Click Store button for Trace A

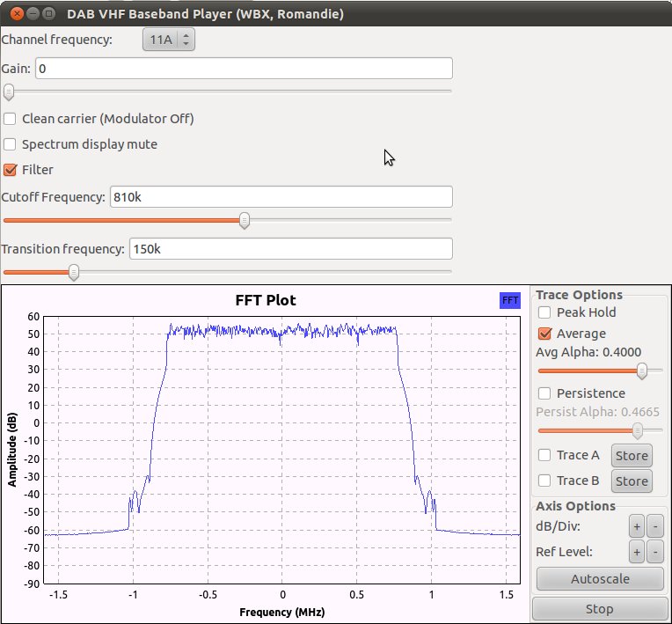[x=632, y=455]
